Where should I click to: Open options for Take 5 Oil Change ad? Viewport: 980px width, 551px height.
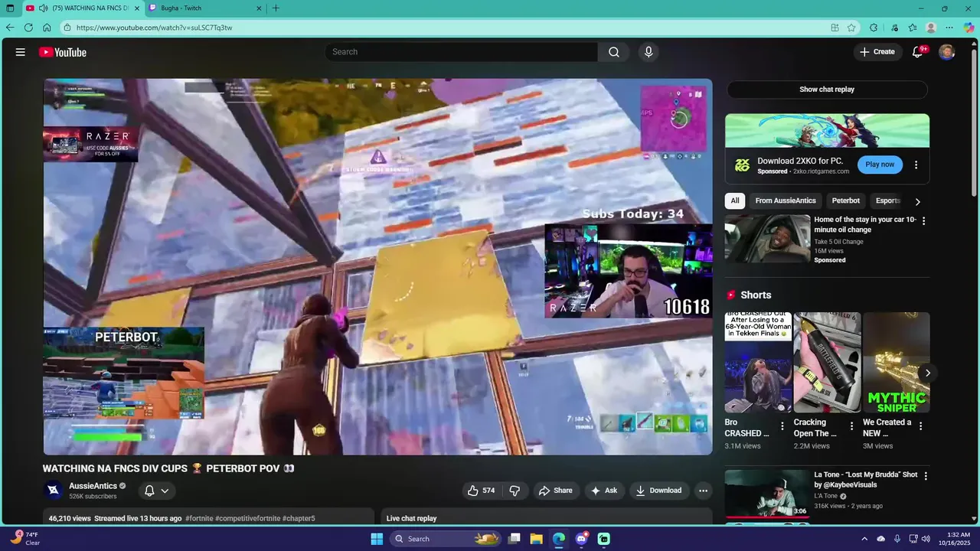click(923, 221)
